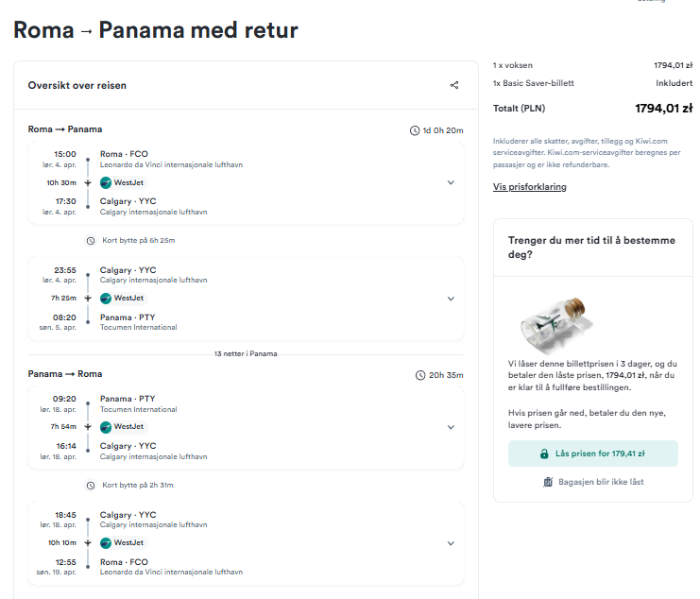Click the Totalt (PLN) price amount

[x=664, y=109]
